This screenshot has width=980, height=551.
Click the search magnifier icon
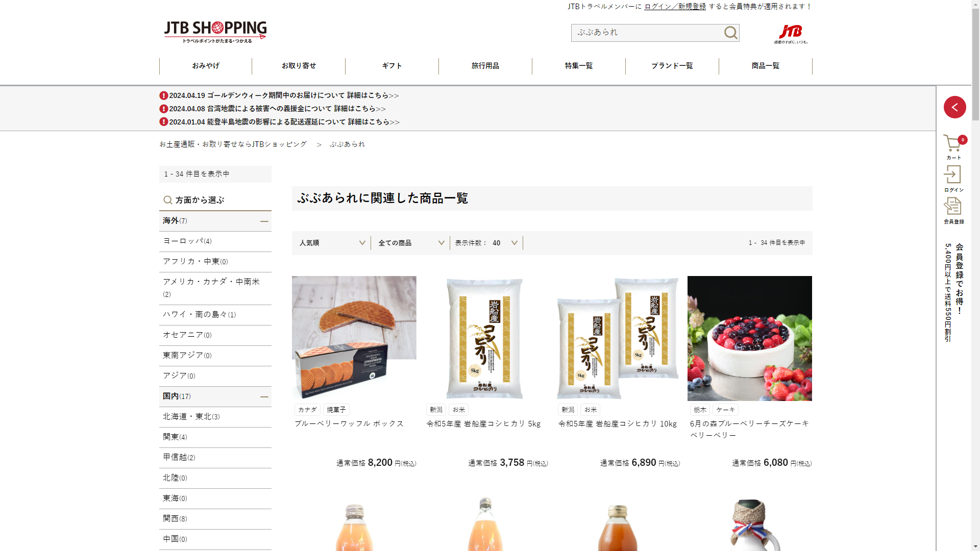(730, 33)
